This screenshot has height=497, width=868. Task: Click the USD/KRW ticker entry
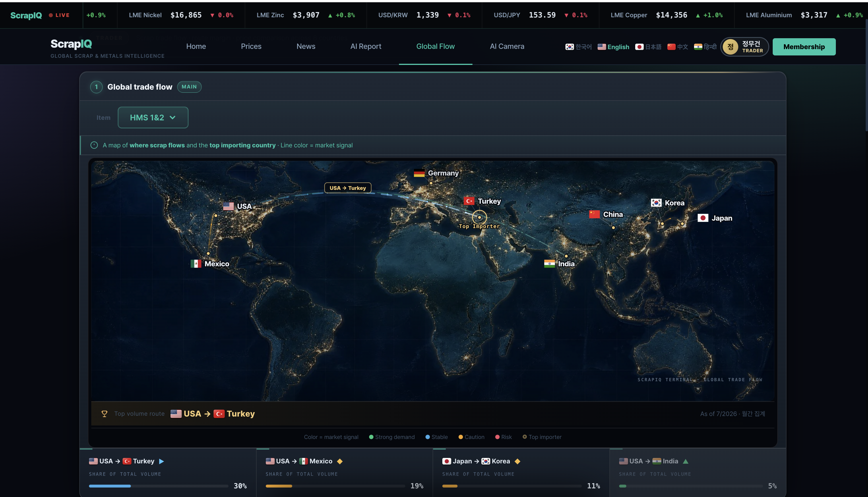click(424, 15)
